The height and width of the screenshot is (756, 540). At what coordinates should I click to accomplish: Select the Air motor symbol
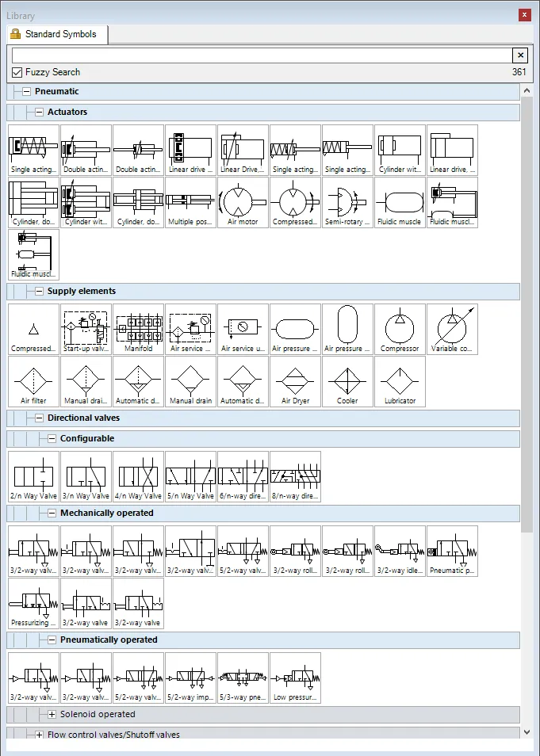pos(243,202)
